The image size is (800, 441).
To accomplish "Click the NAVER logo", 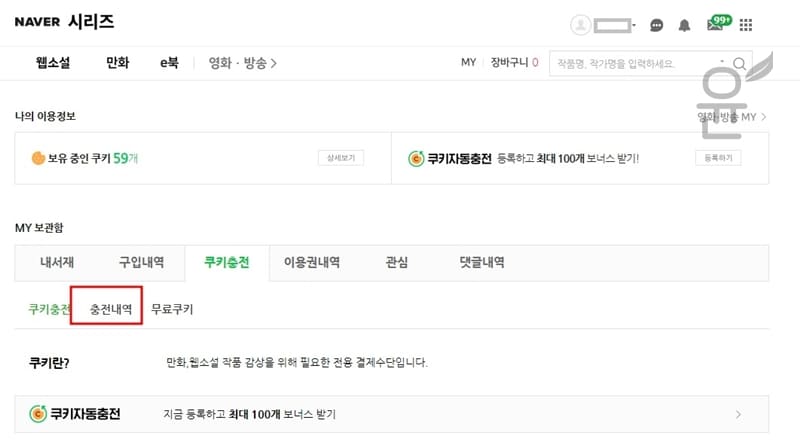I will point(37,22).
